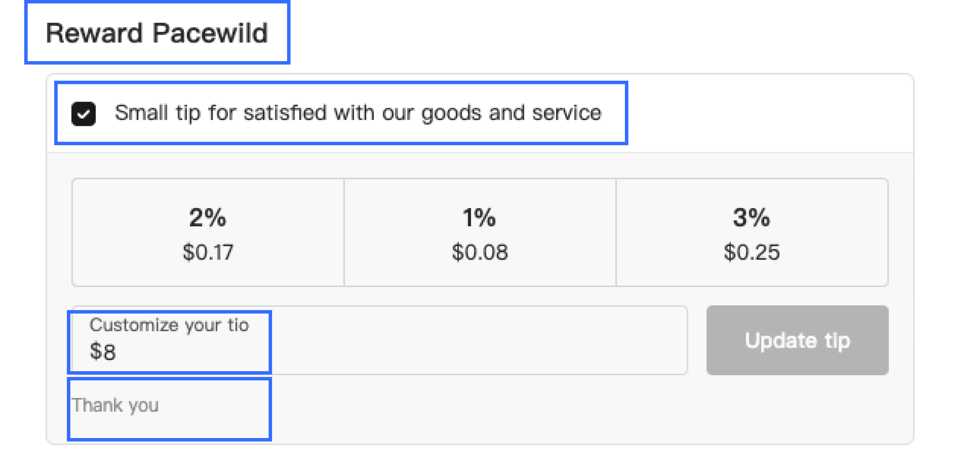This screenshot has width=980, height=468.
Task: Click the $0.08 tip amount
Action: (480, 252)
